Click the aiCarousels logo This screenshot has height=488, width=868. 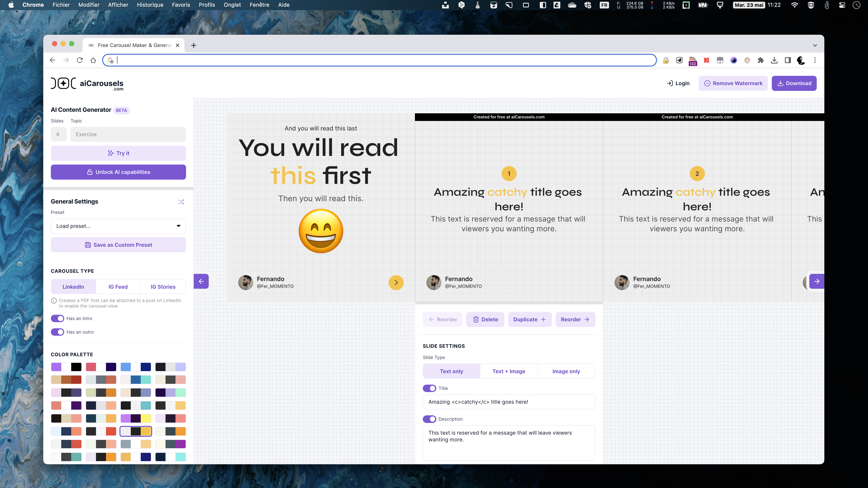pos(87,83)
